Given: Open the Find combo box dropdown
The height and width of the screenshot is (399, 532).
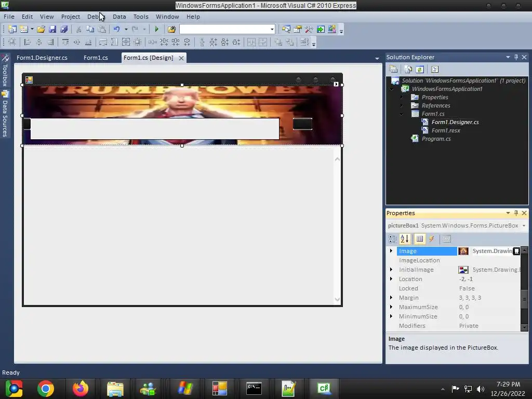Looking at the screenshot, I should [x=272, y=29].
